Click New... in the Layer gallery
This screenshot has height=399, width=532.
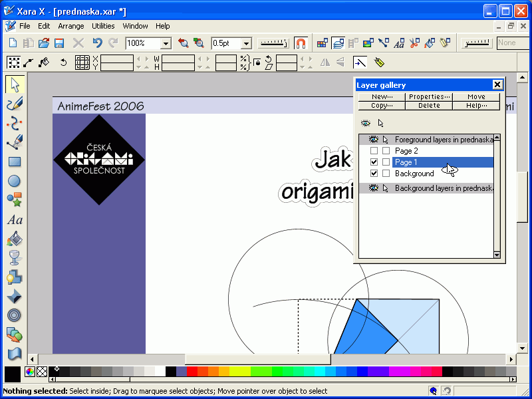(x=382, y=96)
